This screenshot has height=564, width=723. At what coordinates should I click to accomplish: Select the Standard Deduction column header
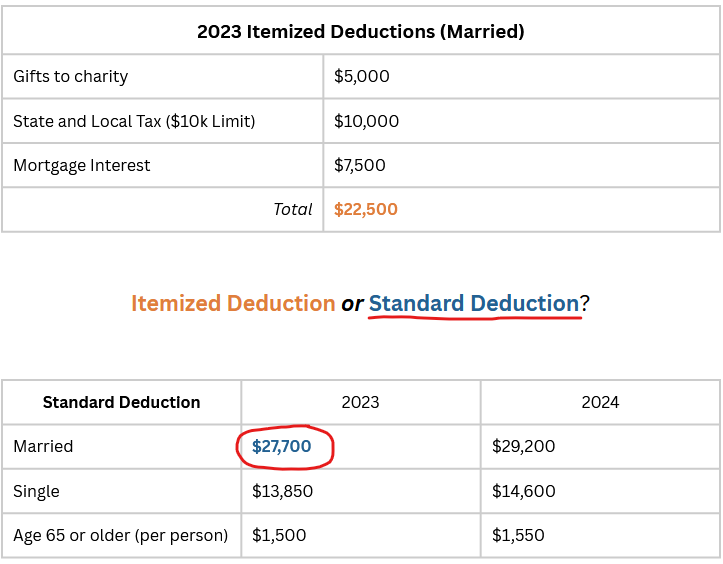point(122,402)
